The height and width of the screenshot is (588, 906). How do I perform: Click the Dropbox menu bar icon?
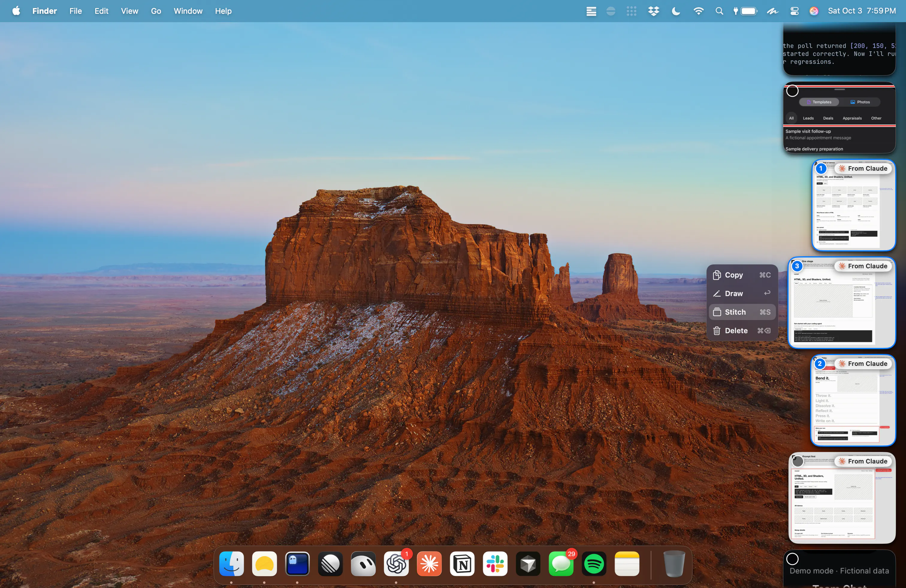click(654, 11)
